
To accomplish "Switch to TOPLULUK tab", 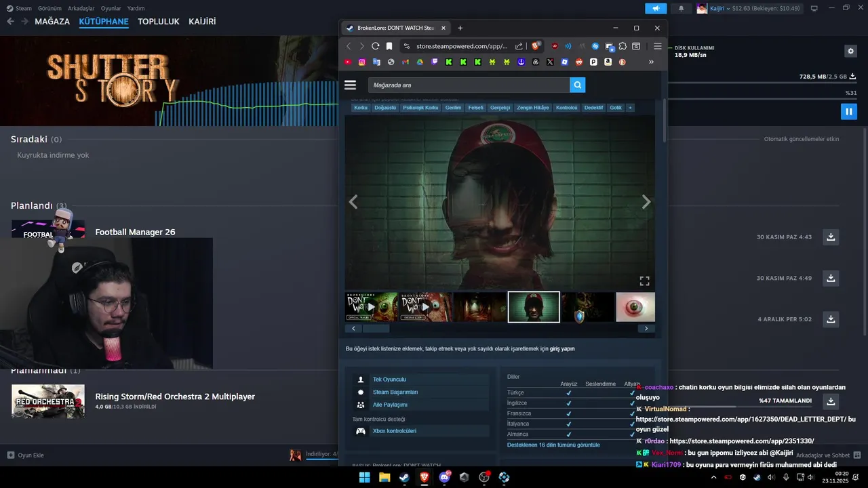I will 159,21.
